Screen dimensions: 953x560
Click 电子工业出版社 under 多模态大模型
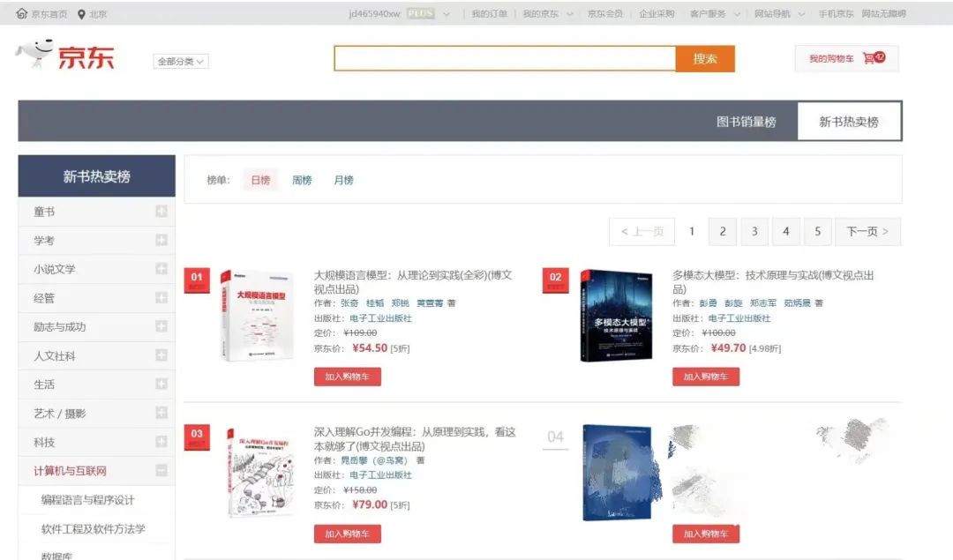(x=739, y=317)
